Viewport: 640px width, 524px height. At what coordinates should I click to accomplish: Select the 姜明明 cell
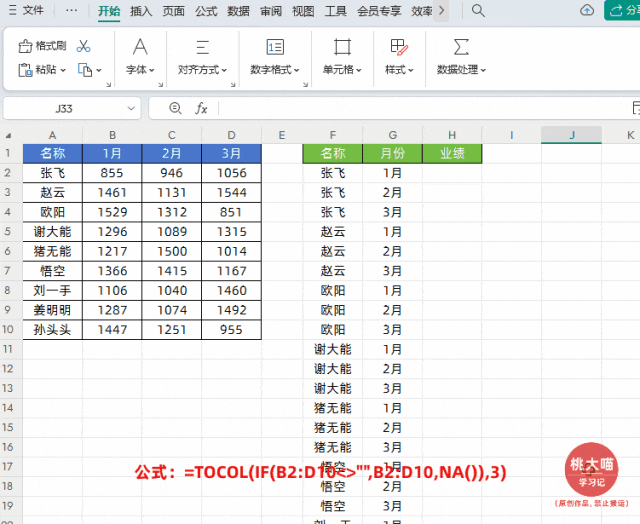53,310
